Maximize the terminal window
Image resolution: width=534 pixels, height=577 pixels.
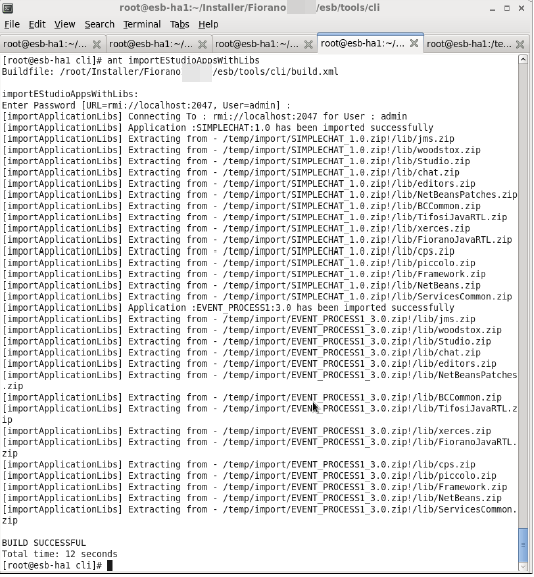pyautogui.click(x=507, y=8)
